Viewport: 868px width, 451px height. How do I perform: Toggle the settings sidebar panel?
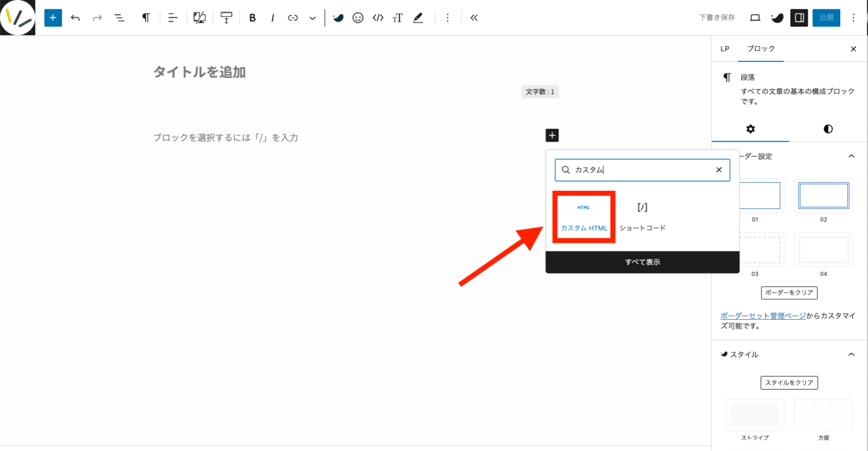(799, 17)
